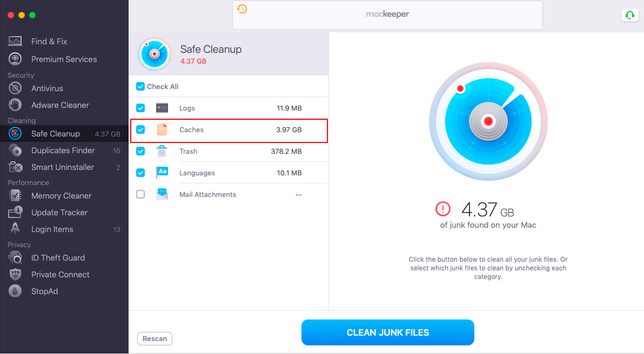The height and width of the screenshot is (354, 644).
Task: Open Duplicates Finder in the sidebar
Action: [64, 151]
